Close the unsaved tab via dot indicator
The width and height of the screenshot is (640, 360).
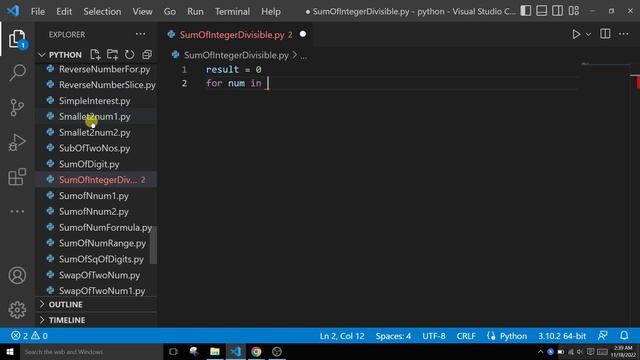click(x=303, y=34)
